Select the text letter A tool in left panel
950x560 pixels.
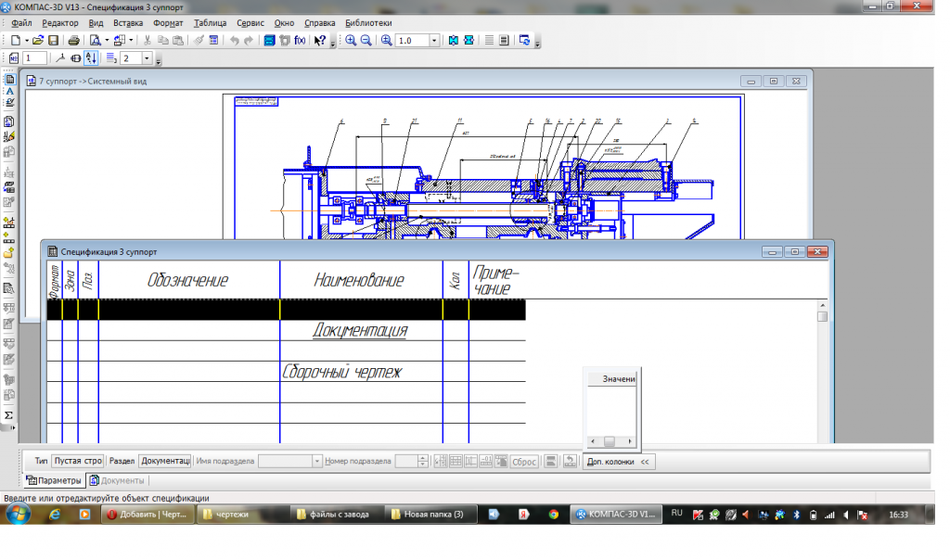[x=9, y=91]
